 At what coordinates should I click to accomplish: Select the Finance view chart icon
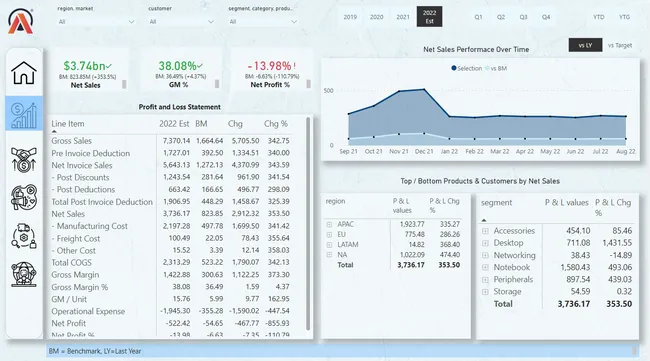[x=24, y=114]
